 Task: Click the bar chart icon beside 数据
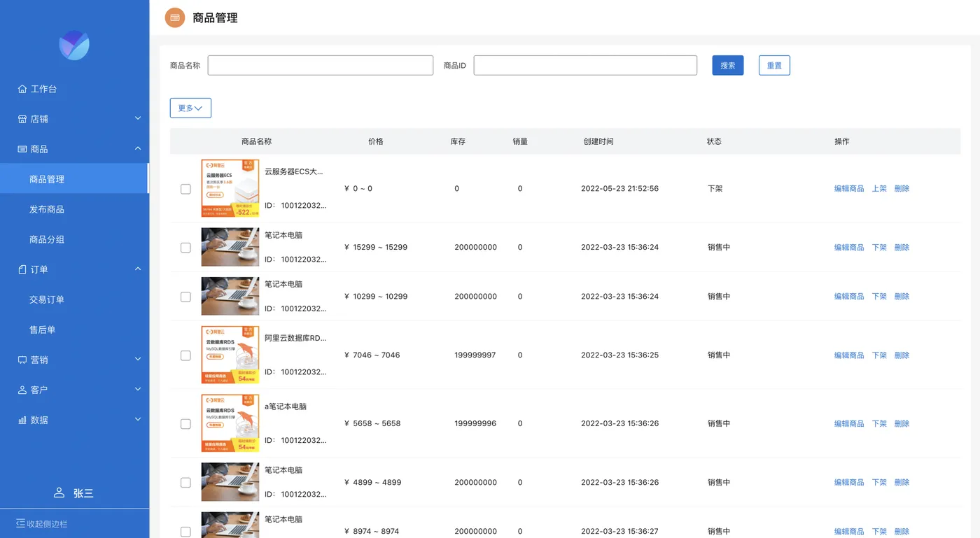coord(22,420)
